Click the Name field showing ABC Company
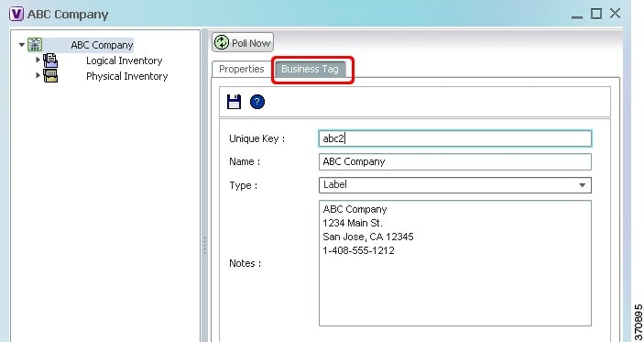 click(455, 161)
